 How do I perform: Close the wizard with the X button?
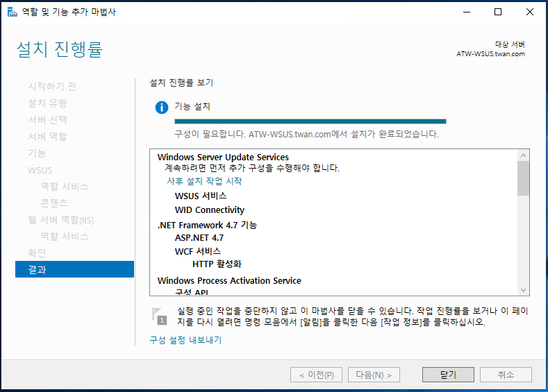[530, 12]
